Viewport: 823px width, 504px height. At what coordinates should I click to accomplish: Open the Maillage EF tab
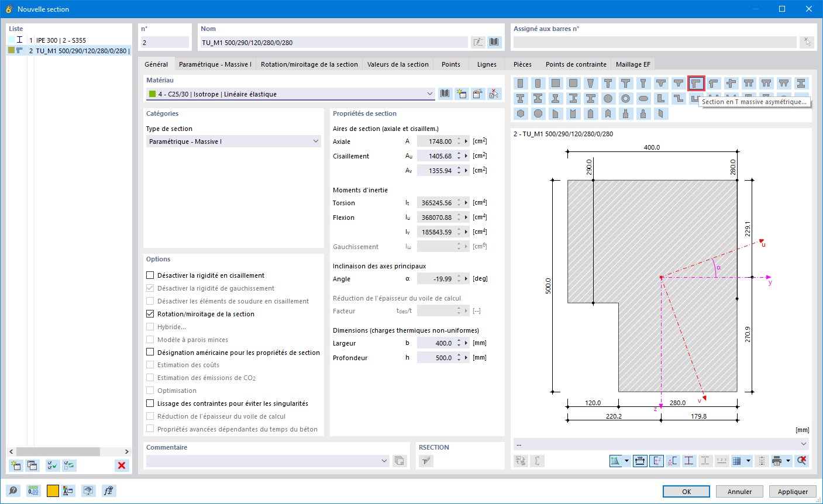pyautogui.click(x=633, y=64)
